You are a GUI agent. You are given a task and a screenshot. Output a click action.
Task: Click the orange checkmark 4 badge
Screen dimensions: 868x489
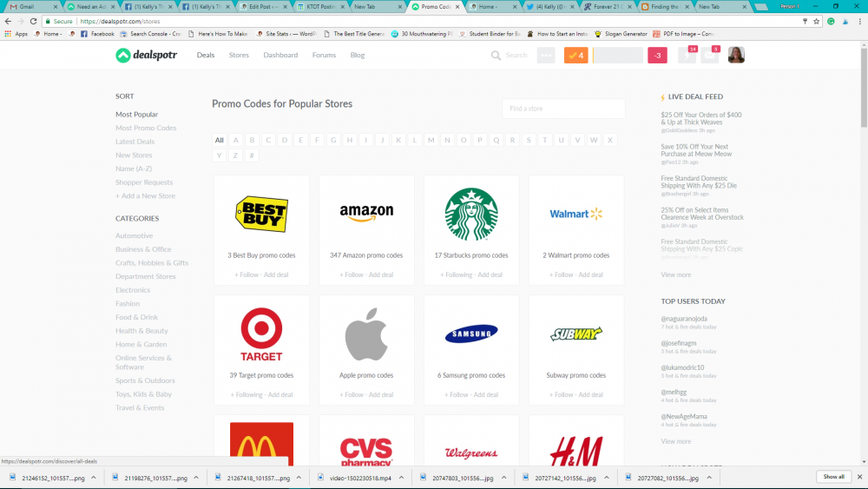click(x=575, y=55)
